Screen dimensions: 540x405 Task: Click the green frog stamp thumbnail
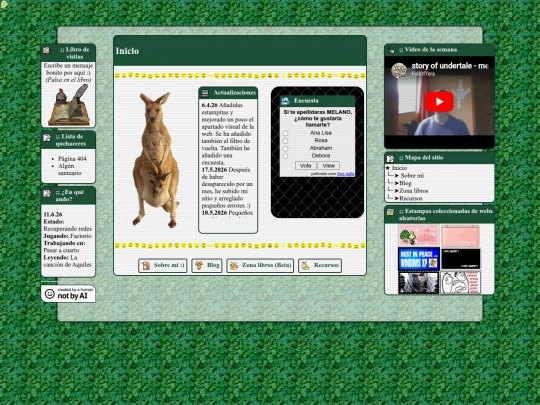pyautogui.click(x=418, y=236)
